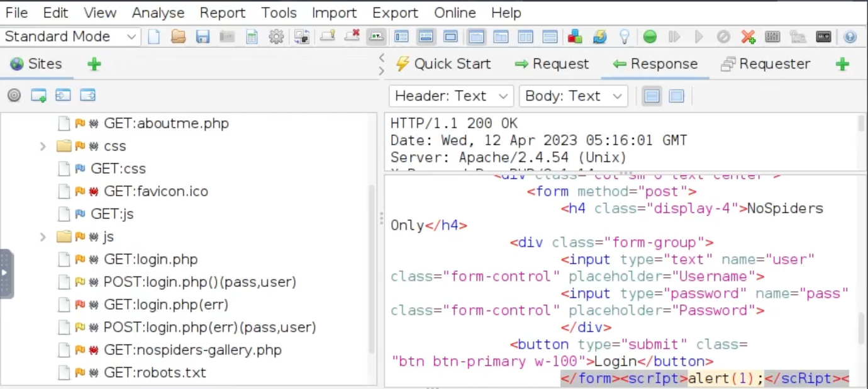Click the response body vertical scrollbar

click(862, 329)
